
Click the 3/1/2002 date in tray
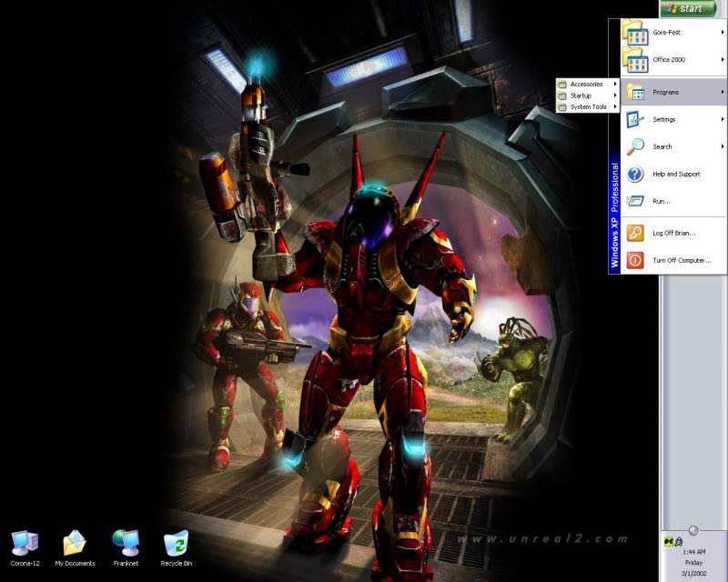(x=693, y=574)
